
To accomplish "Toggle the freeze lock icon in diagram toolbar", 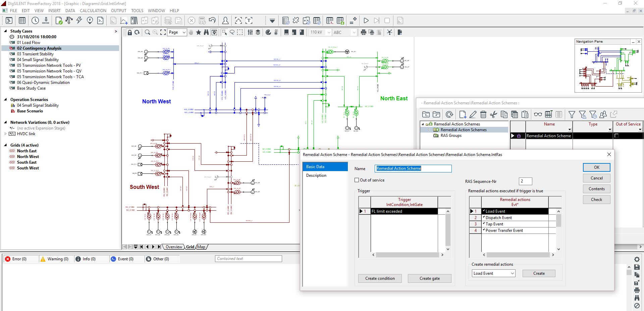I will pos(129,32).
